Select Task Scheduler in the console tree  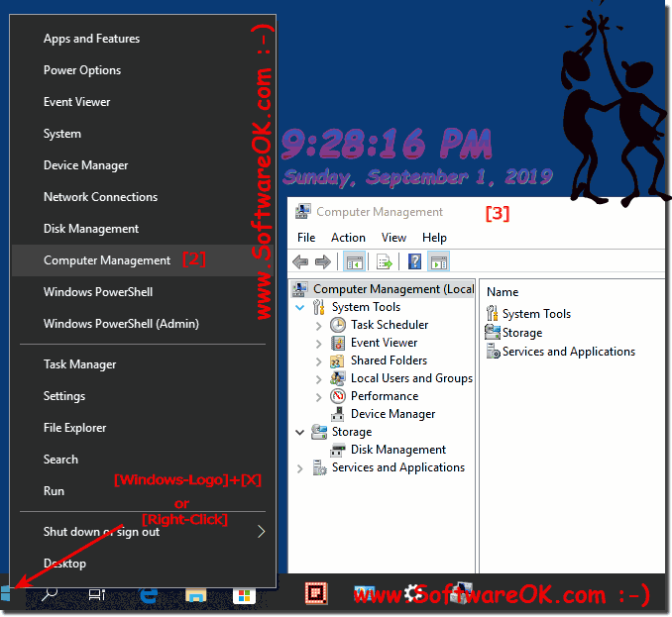click(x=390, y=325)
